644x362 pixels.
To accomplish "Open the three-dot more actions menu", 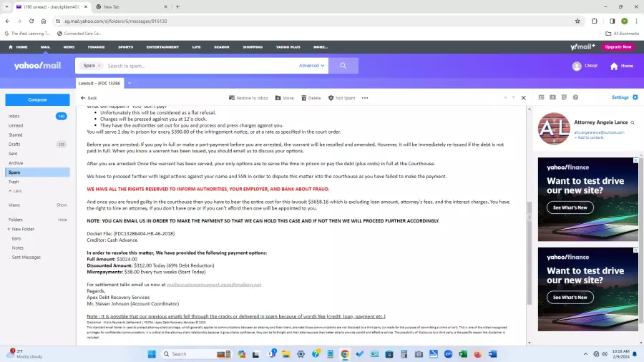I will 365,98.
